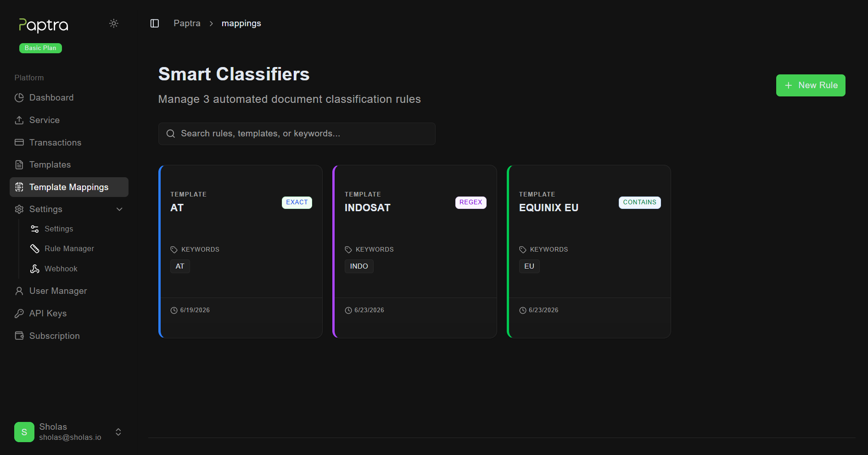Click the green S user avatar
This screenshot has height=455, width=868.
(x=24, y=432)
